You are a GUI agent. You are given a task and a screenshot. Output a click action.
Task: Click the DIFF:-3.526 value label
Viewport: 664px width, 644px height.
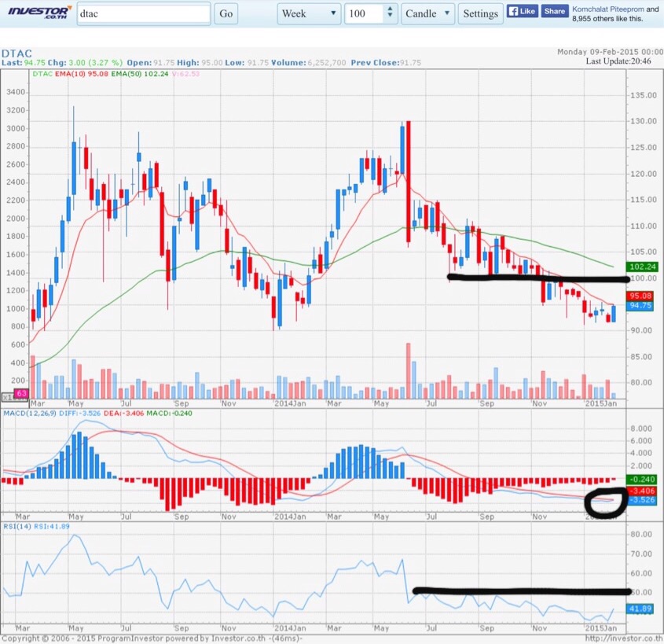click(79, 413)
